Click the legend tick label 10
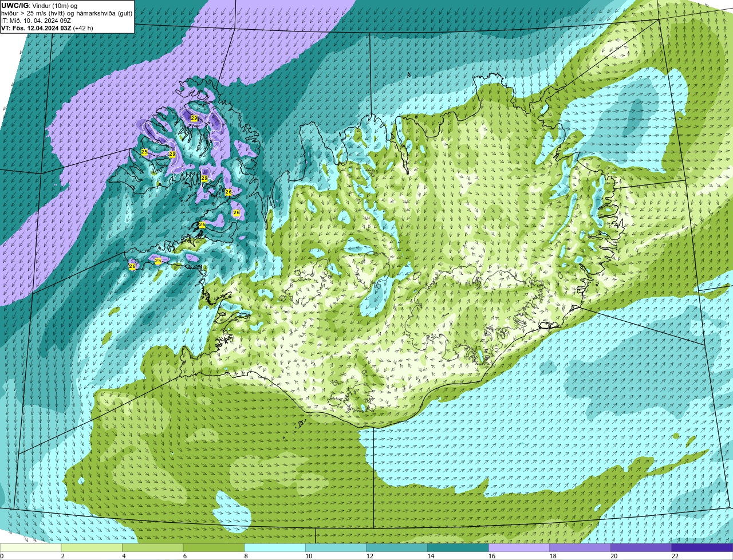This screenshot has width=733, height=560. 309,556
